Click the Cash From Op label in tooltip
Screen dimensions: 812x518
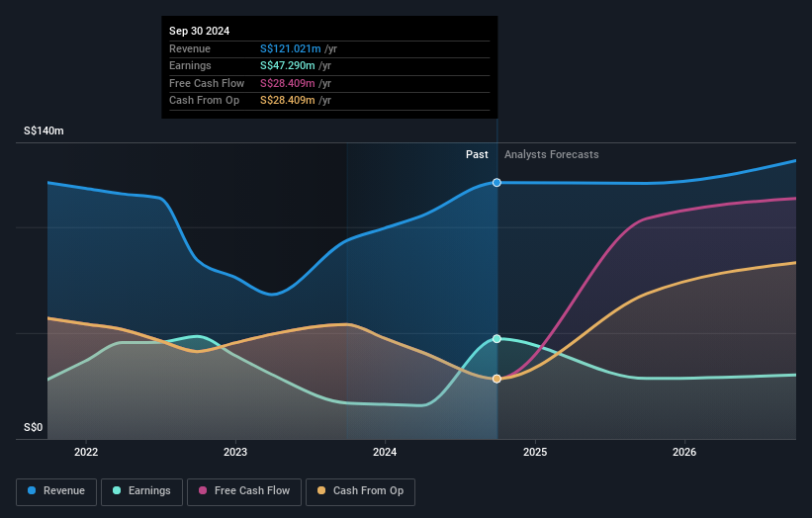(204, 101)
